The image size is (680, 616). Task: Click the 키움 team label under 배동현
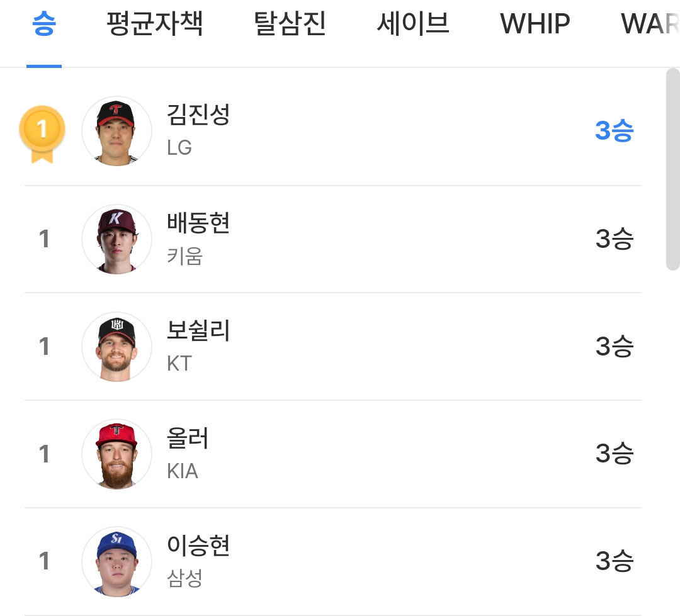(x=184, y=256)
